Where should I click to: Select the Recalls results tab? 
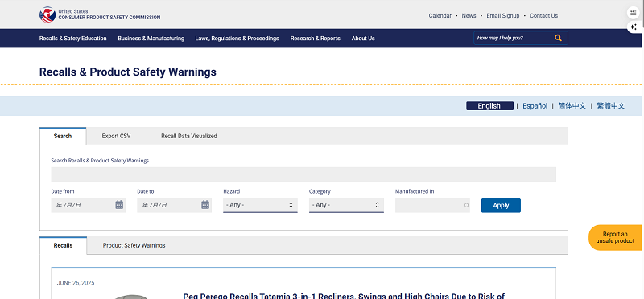tap(64, 245)
